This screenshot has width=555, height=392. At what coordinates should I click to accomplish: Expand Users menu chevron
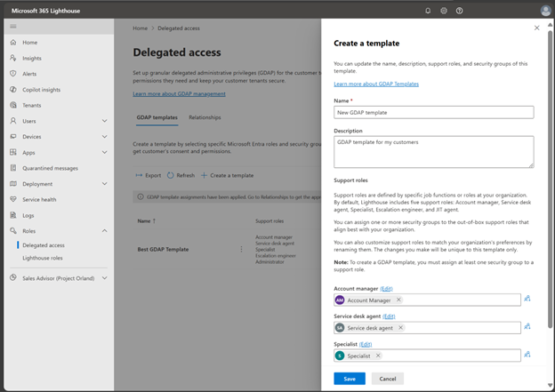[104, 121]
